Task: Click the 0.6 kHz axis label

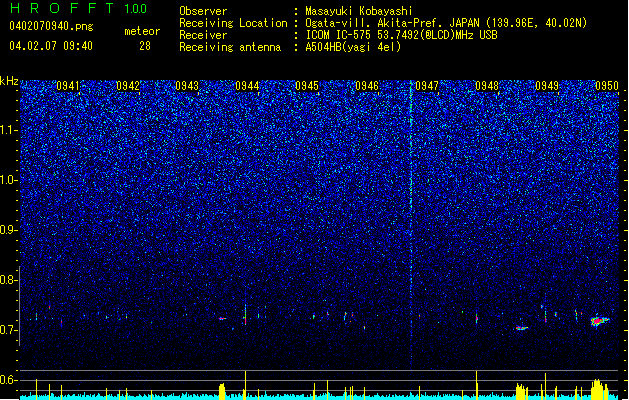Action: coord(8,380)
